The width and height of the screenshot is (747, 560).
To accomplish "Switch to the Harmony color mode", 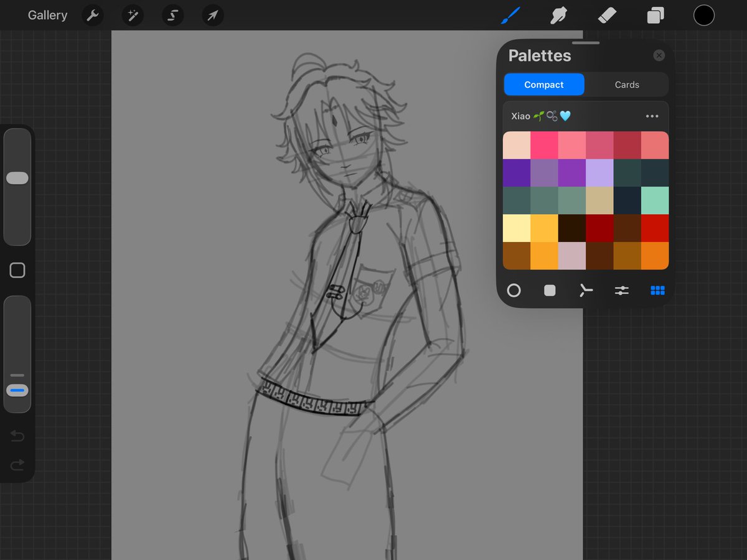I will pyautogui.click(x=586, y=290).
